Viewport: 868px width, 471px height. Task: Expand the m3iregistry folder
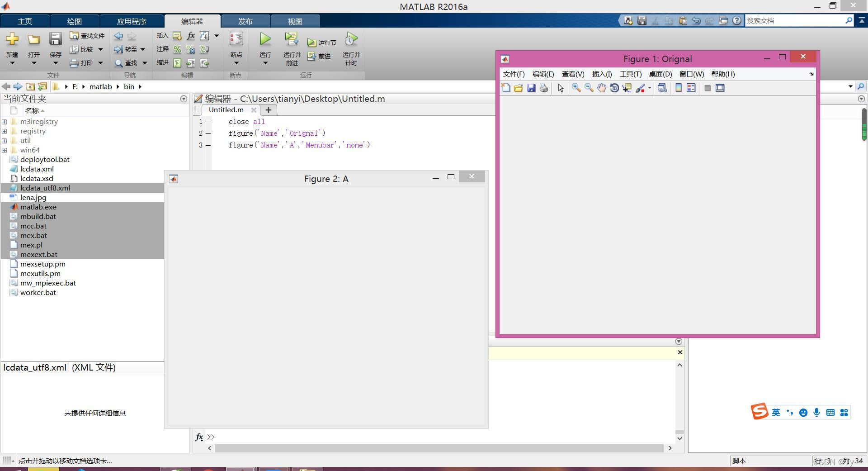tap(5, 121)
